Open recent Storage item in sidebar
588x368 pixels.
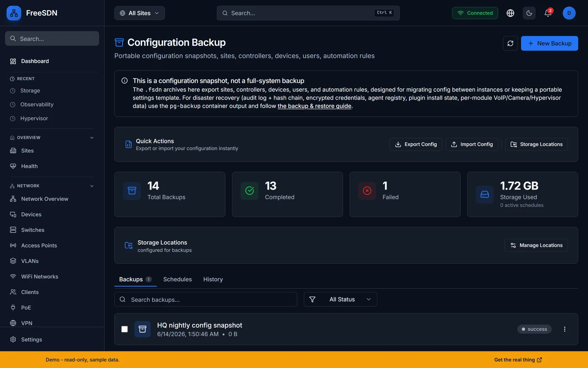click(x=52, y=91)
